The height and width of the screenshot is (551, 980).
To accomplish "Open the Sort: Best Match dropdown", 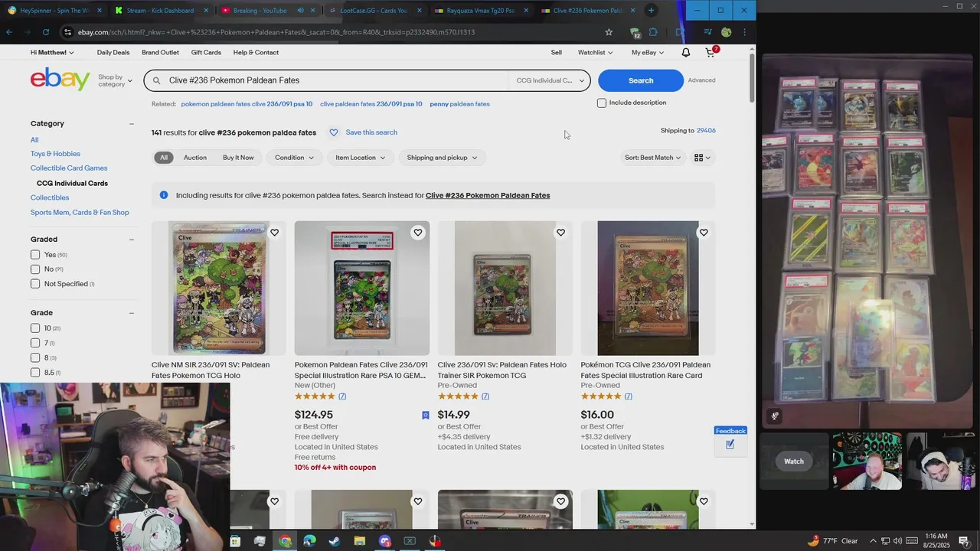I will tap(652, 158).
